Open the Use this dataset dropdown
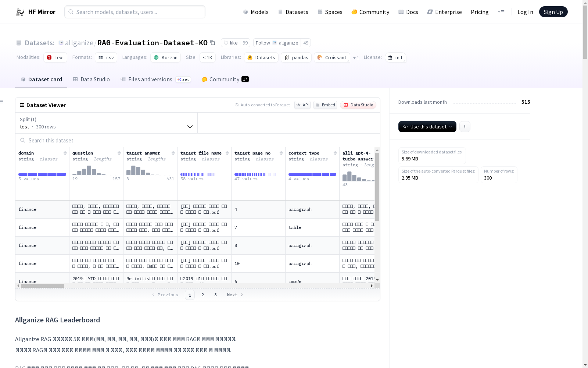Image resolution: width=588 pixels, height=368 pixels. (x=427, y=127)
